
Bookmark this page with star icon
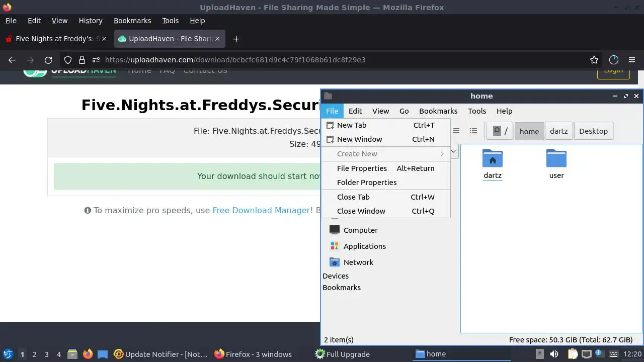(594, 60)
